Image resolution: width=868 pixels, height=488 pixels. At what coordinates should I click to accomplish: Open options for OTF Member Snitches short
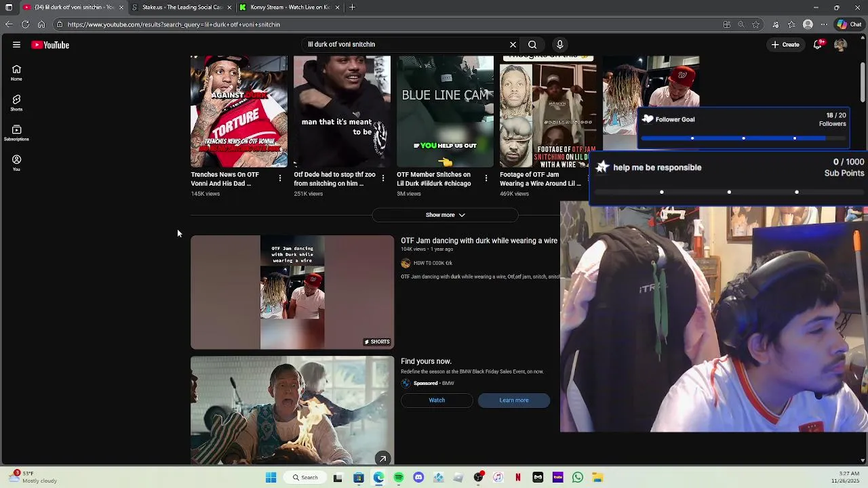(486, 178)
